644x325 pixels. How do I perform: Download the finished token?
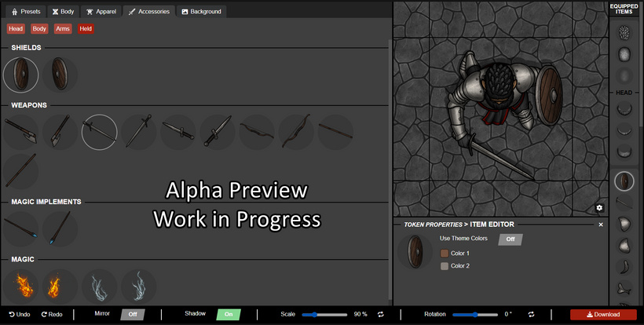point(603,314)
